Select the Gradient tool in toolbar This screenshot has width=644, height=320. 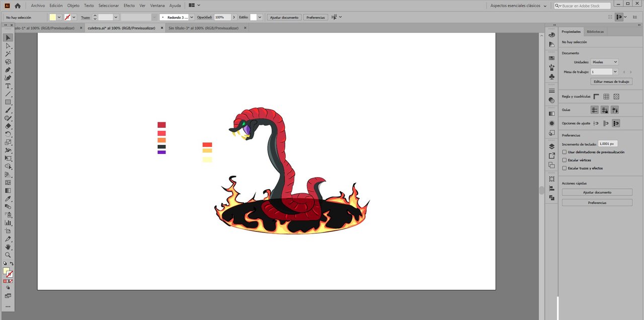8,191
